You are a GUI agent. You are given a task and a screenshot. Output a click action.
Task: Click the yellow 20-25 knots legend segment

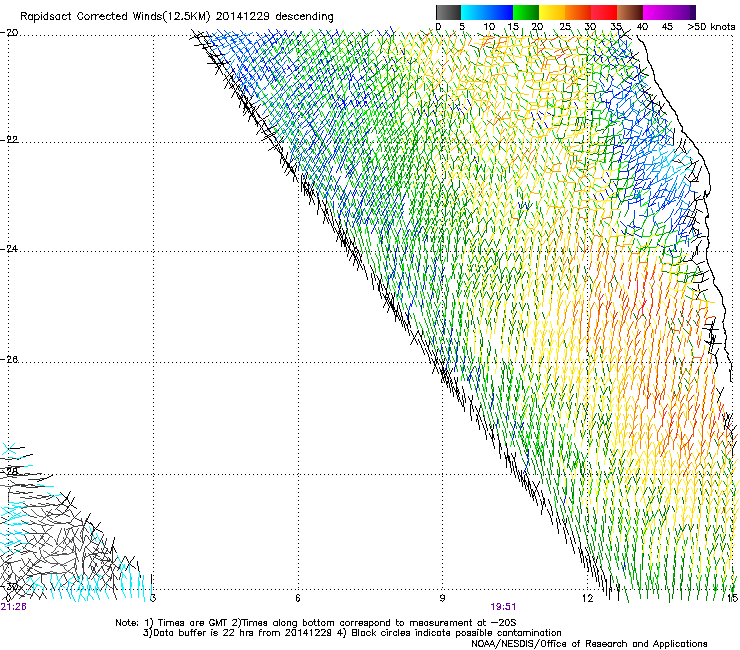coord(552,12)
